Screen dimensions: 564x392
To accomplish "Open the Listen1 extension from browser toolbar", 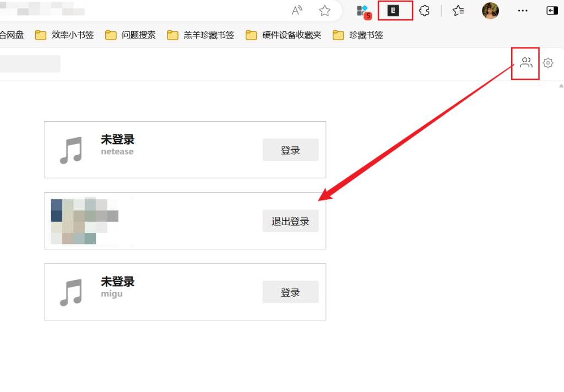I will [394, 10].
